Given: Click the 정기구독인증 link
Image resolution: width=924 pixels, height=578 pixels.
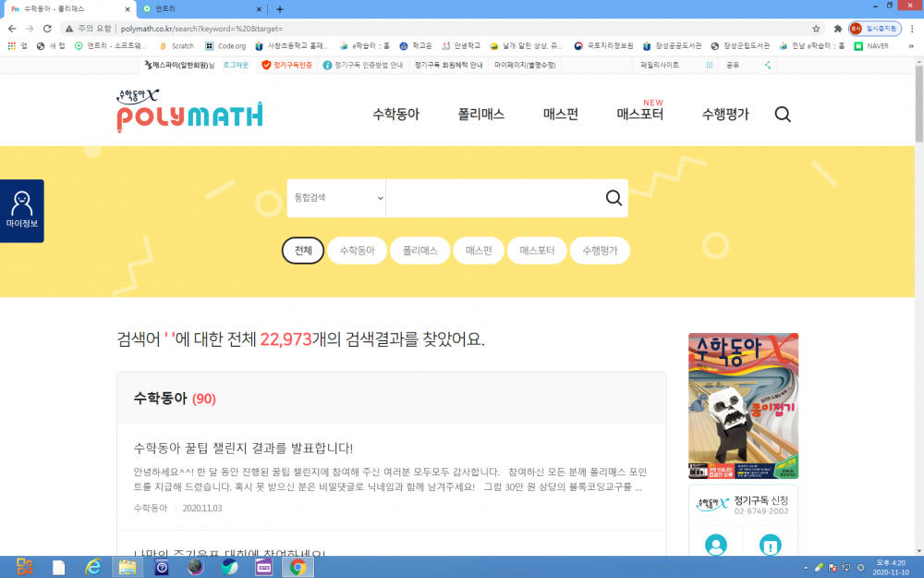Looking at the screenshot, I should coord(287,65).
